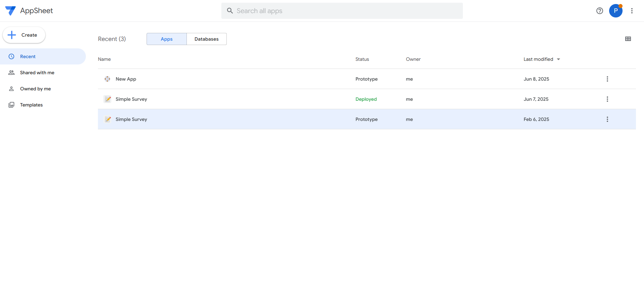Screen dimensions: 644x306
Task: Click the Status column header
Action: point(362,59)
